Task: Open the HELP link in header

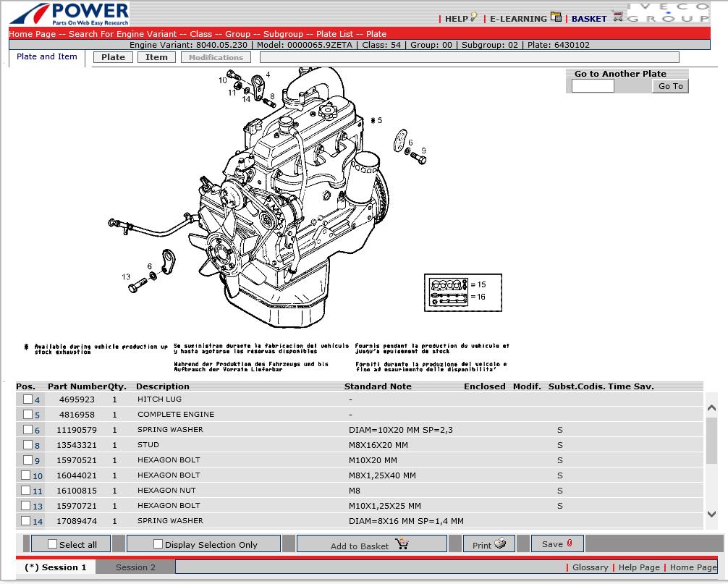Action: [457, 19]
